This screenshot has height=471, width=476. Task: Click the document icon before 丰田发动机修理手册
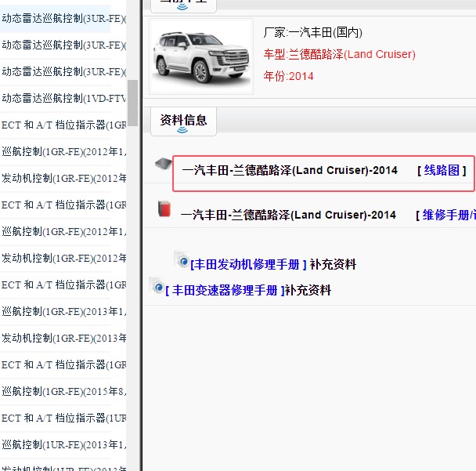pyautogui.click(x=182, y=260)
